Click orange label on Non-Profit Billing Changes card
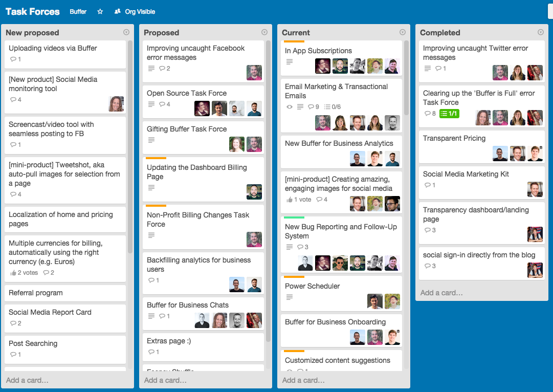Viewport: 553px width, 392px height. 156,206
